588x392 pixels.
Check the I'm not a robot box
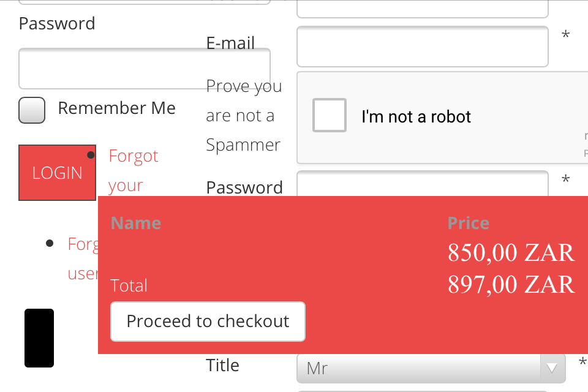[x=330, y=115]
